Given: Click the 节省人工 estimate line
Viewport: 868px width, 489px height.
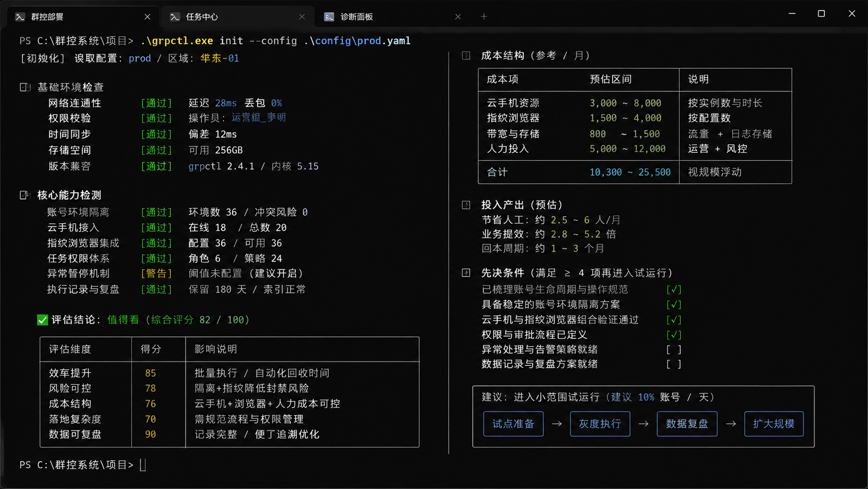Looking at the screenshot, I should [x=551, y=220].
